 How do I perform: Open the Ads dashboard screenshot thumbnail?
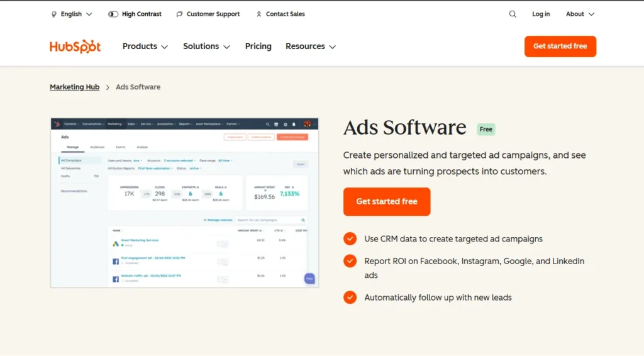coord(184,203)
